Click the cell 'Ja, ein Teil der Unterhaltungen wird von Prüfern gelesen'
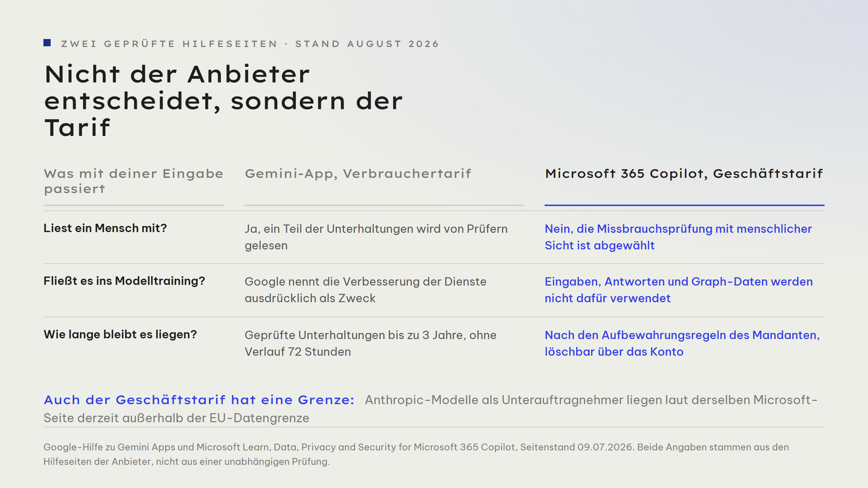 tap(376, 237)
